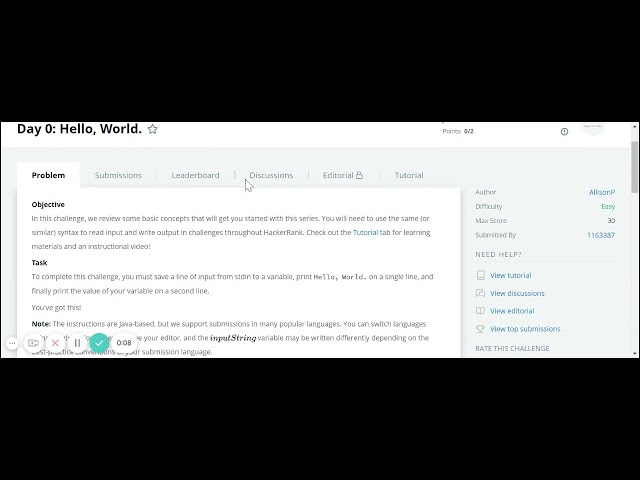The image size is (640, 480).
Task: Switch to the Submissions tab
Action: click(x=118, y=175)
